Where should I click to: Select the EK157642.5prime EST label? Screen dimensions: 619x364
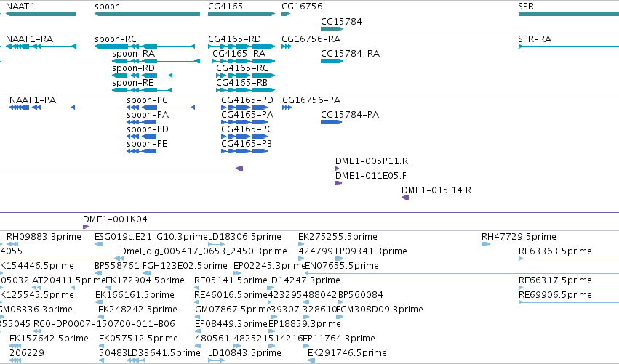pos(49,339)
